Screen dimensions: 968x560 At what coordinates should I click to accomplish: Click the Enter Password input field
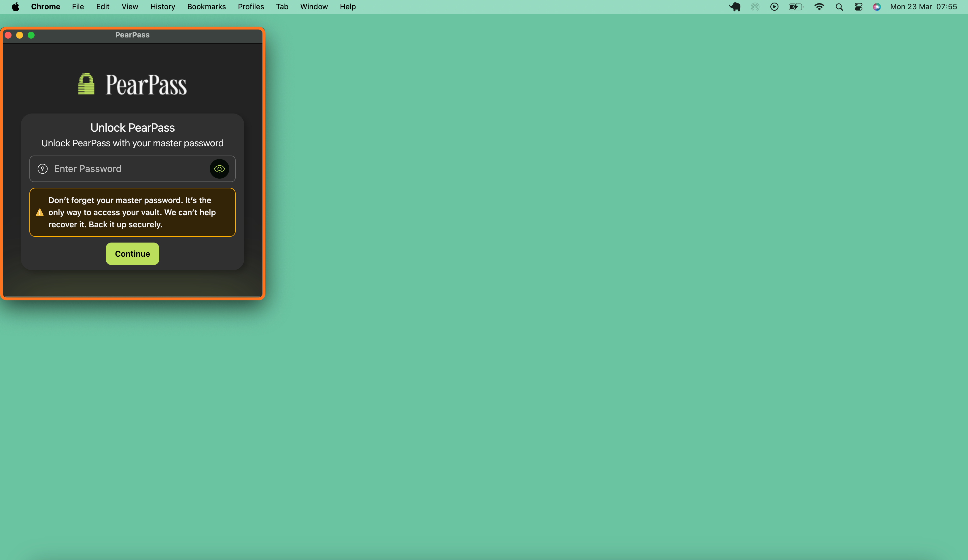click(127, 169)
